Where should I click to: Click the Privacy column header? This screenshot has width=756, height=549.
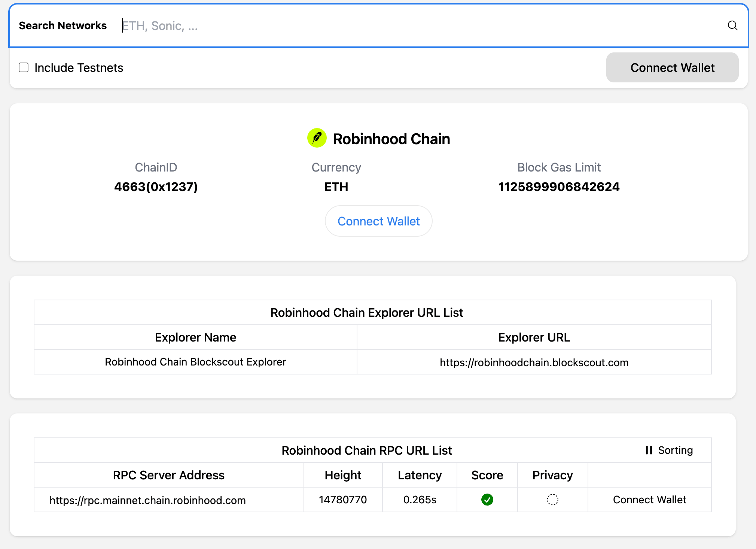[x=552, y=475]
